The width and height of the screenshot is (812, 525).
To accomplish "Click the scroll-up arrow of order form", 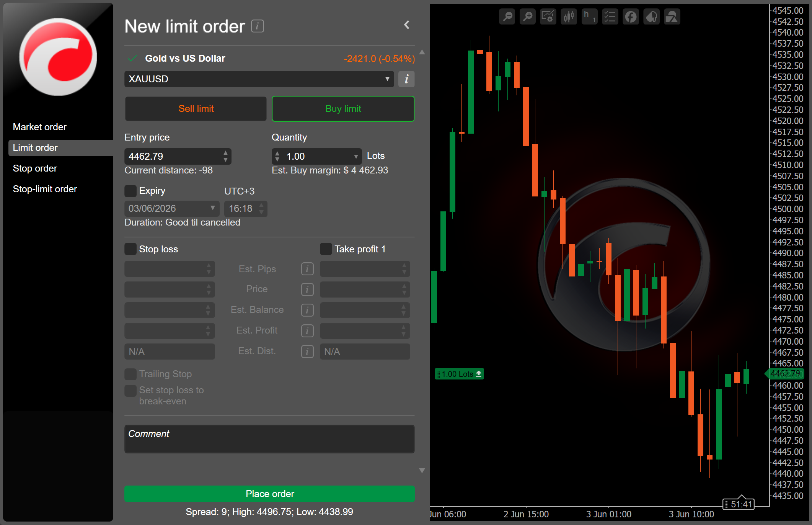I will [x=422, y=52].
